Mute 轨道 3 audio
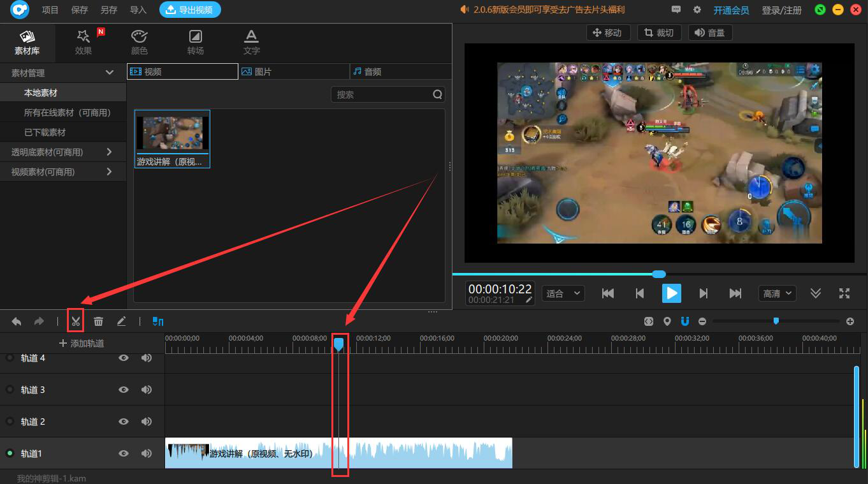Image resolution: width=868 pixels, height=484 pixels. 147,390
